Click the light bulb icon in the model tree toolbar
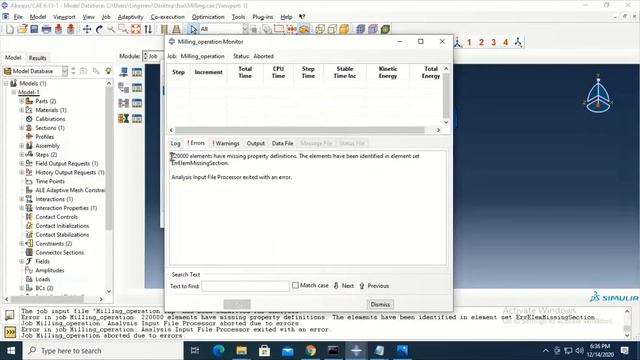Image resolution: width=640 pixels, height=360 pixels. 108,71
